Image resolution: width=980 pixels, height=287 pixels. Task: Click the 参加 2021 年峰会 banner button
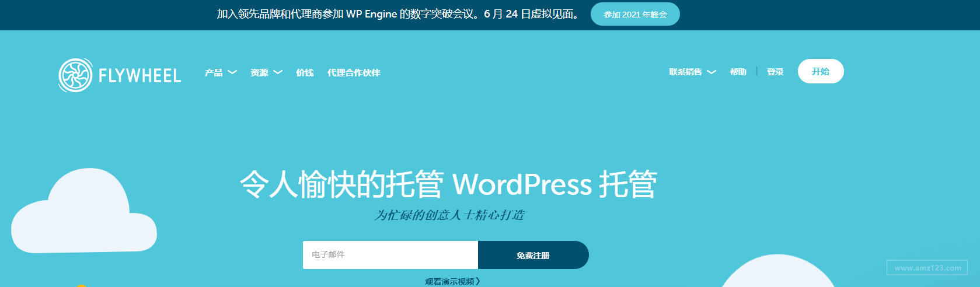pos(635,14)
